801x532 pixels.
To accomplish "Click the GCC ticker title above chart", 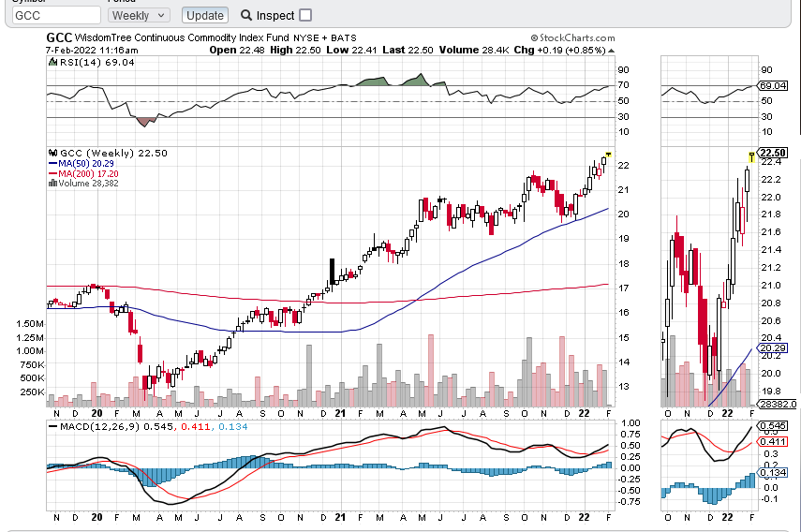I will tap(59, 38).
